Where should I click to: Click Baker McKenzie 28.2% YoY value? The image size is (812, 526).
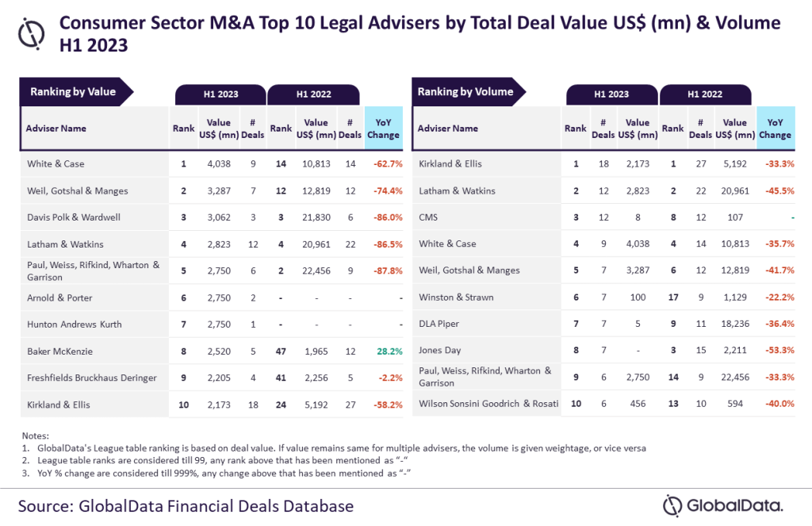point(389,351)
